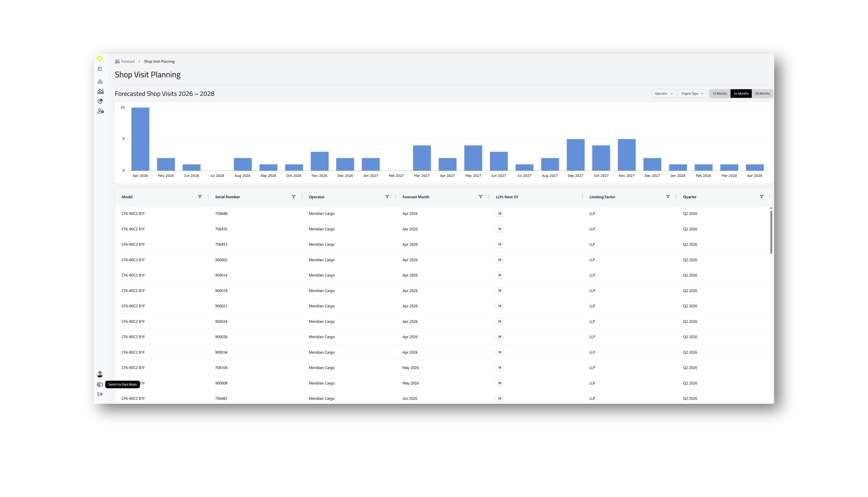This screenshot has width=868, height=497.
Task: Select the 24 Months tab
Action: pos(741,94)
